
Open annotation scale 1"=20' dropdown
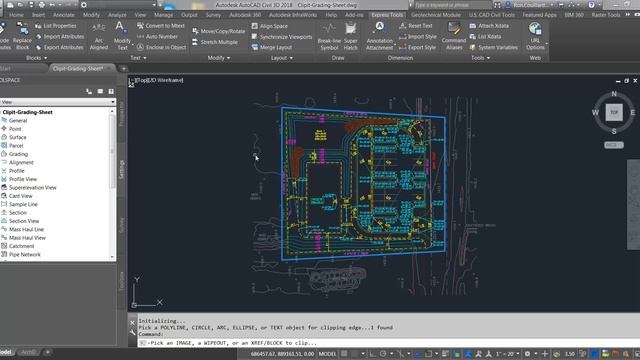tap(507, 354)
